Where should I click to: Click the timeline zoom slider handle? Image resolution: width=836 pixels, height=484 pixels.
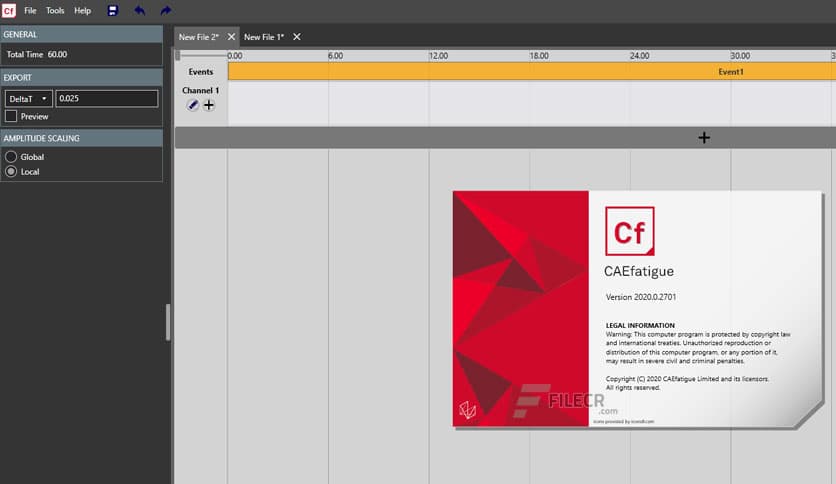pyautogui.click(x=179, y=55)
